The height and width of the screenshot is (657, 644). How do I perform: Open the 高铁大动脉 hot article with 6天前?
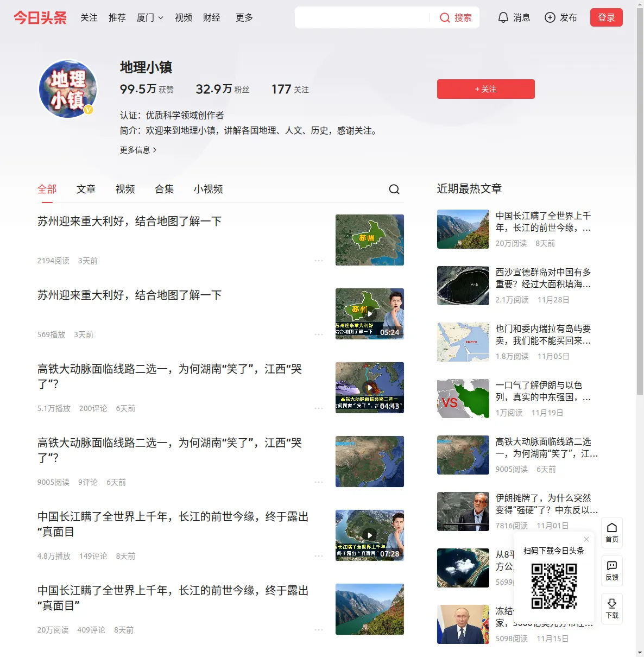(547, 447)
